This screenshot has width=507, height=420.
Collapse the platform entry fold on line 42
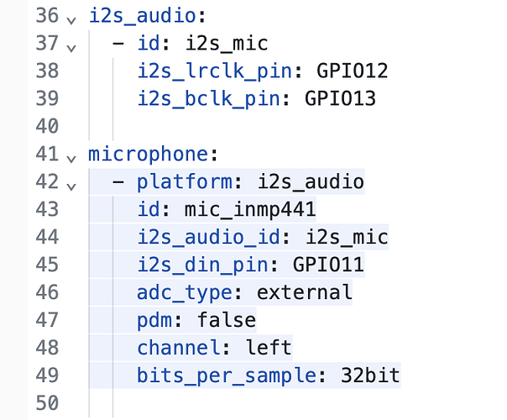pyautogui.click(x=71, y=186)
